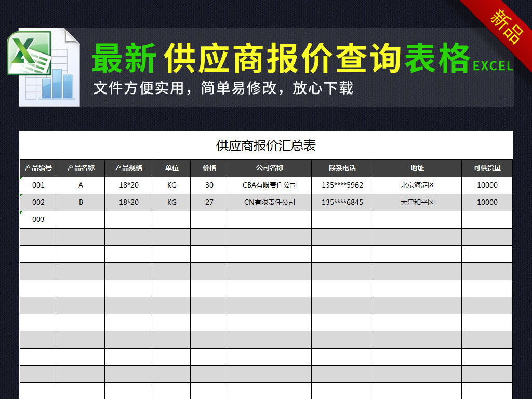This screenshot has width=532, height=399.
Task: Select the 单位 column header
Action: pos(171,168)
